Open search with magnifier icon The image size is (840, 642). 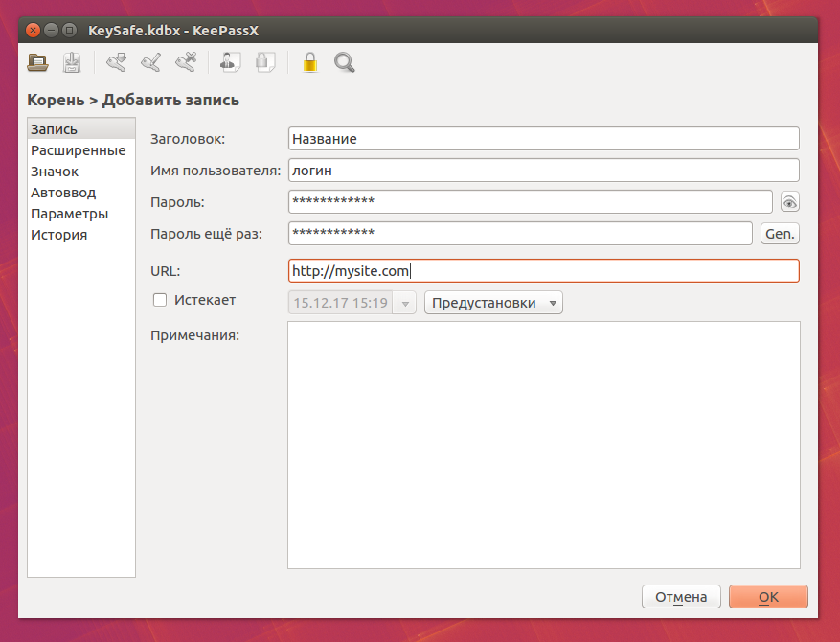pyautogui.click(x=345, y=62)
